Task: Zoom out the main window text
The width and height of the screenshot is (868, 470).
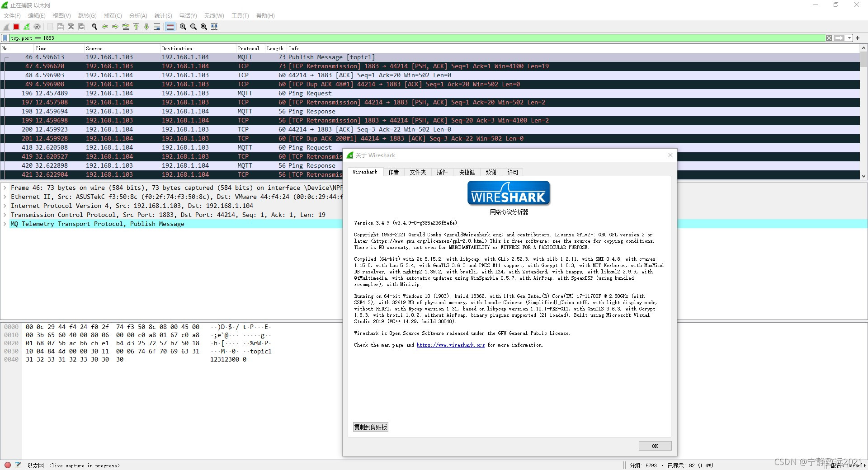Action: (x=193, y=27)
